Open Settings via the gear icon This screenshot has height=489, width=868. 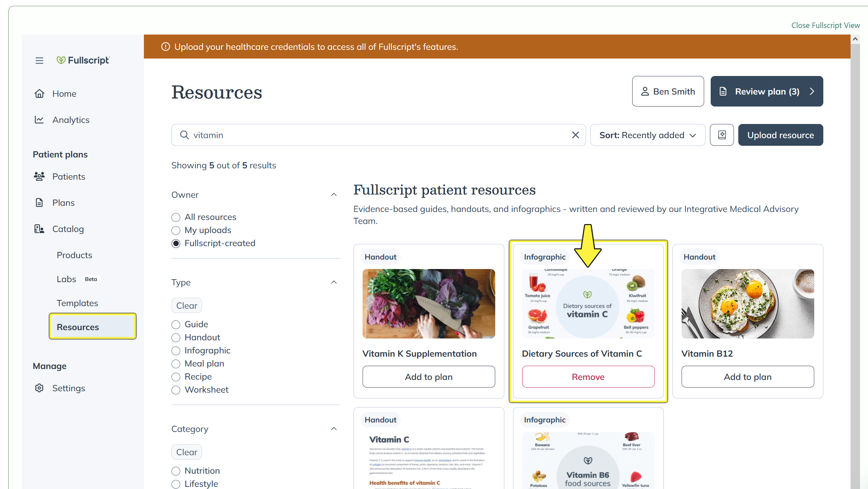tap(39, 388)
